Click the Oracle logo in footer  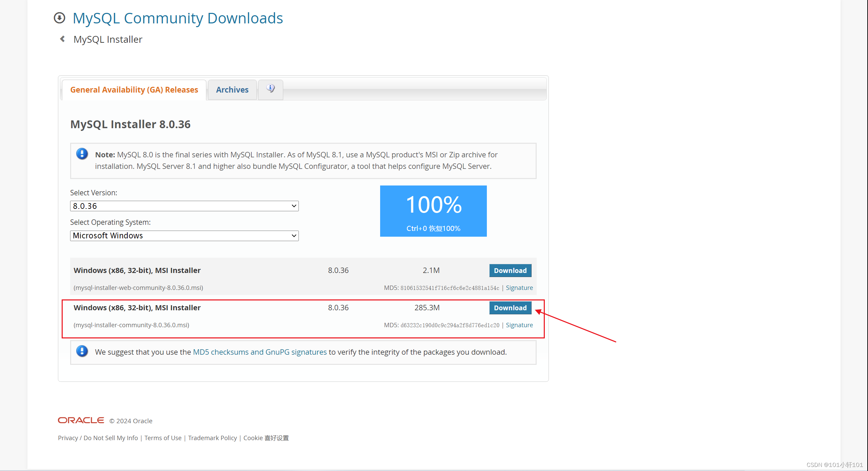81,420
